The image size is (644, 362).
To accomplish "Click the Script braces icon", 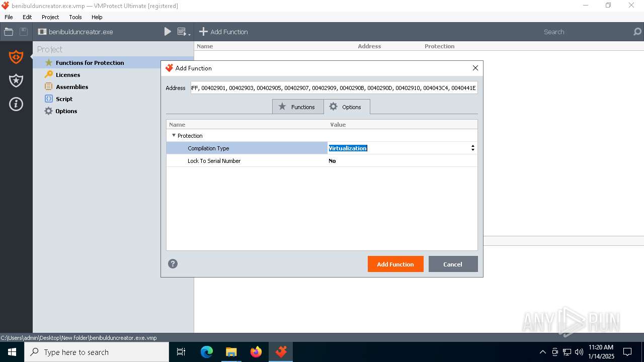I will pyautogui.click(x=48, y=99).
